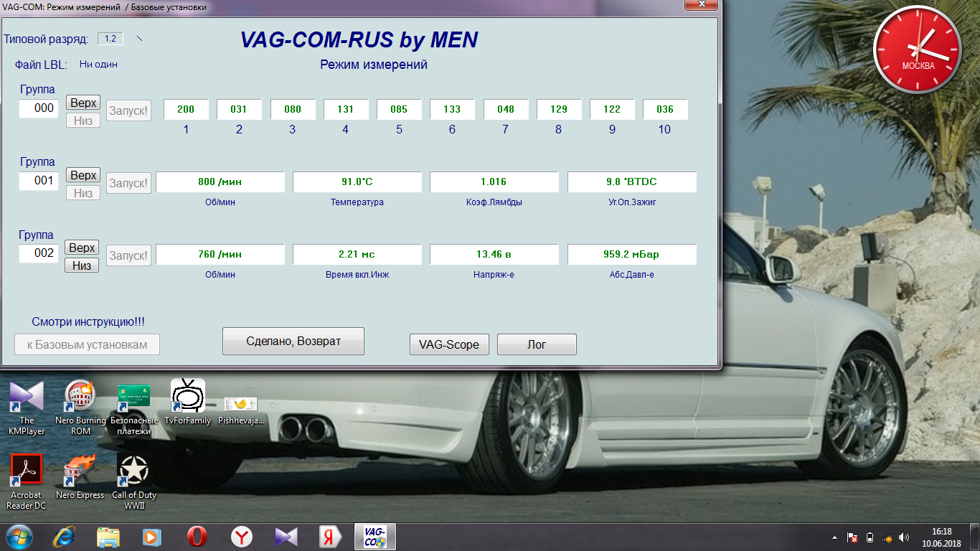The height and width of the screenshot is (551, 980).
Task: Show hidden system tray icons
Action: pos(834,537)
